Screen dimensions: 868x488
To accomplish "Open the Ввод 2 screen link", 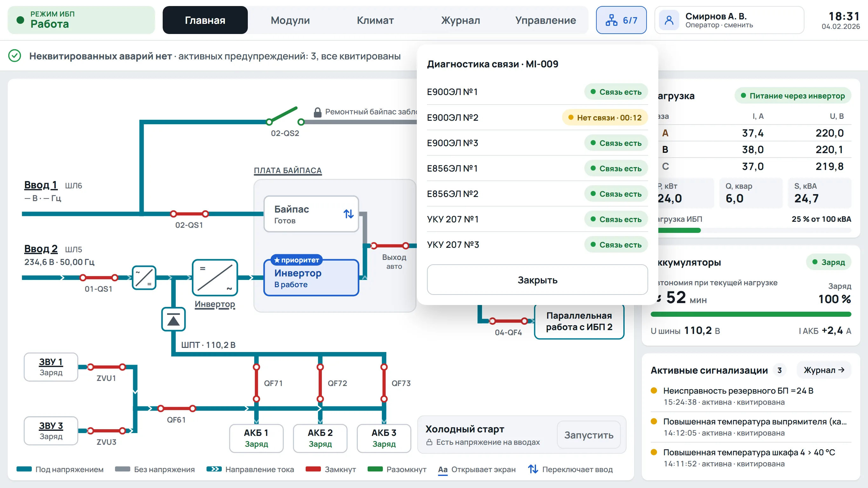I will (41, 249).
